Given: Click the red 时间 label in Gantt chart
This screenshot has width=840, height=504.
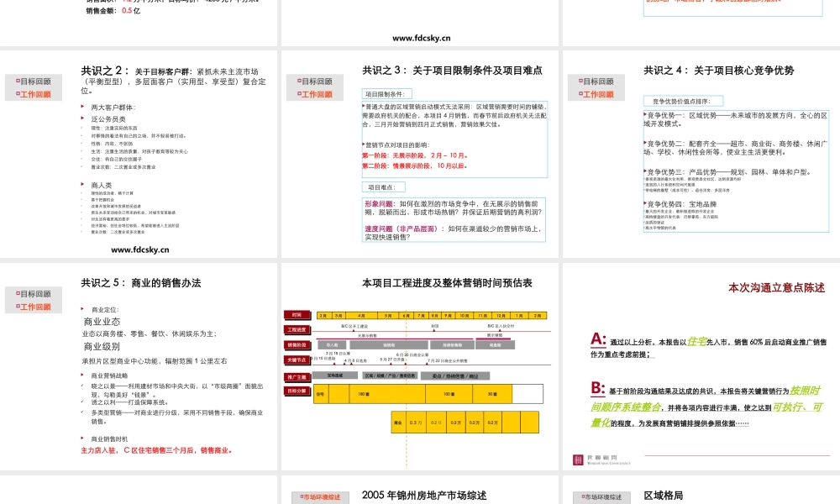Looking at the screenshot, I should point(297,315).
